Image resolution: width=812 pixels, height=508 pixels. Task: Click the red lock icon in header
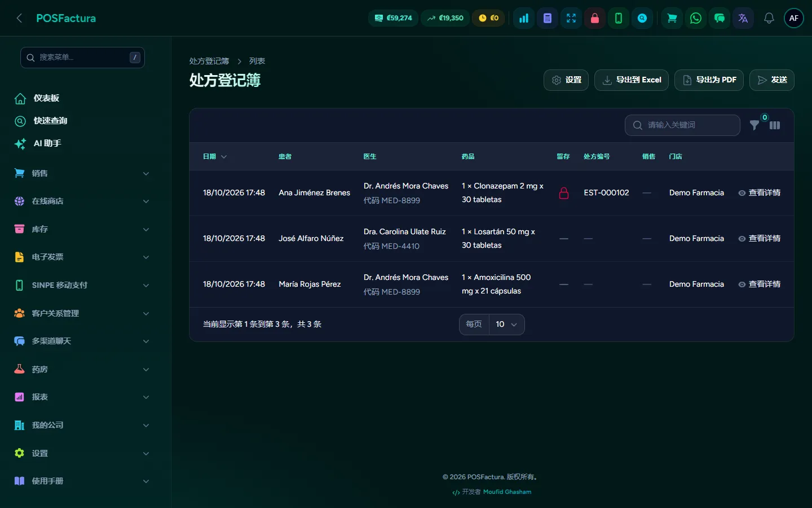coord(595,18)
